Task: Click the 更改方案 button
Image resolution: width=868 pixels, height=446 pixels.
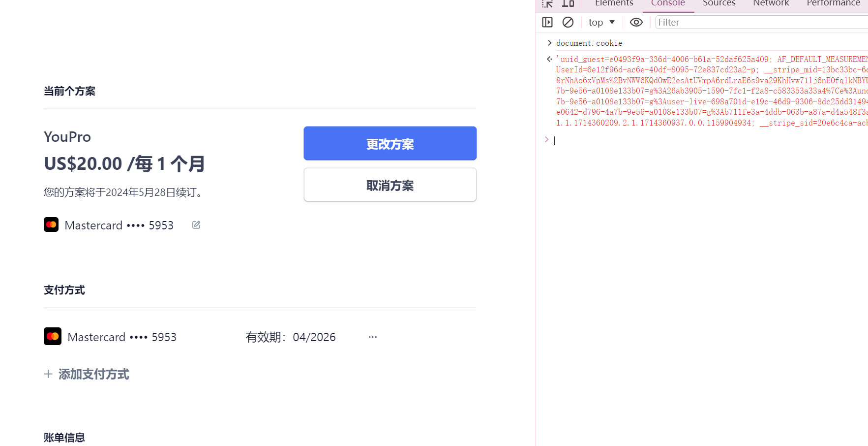Action: [x=390, y=143]
